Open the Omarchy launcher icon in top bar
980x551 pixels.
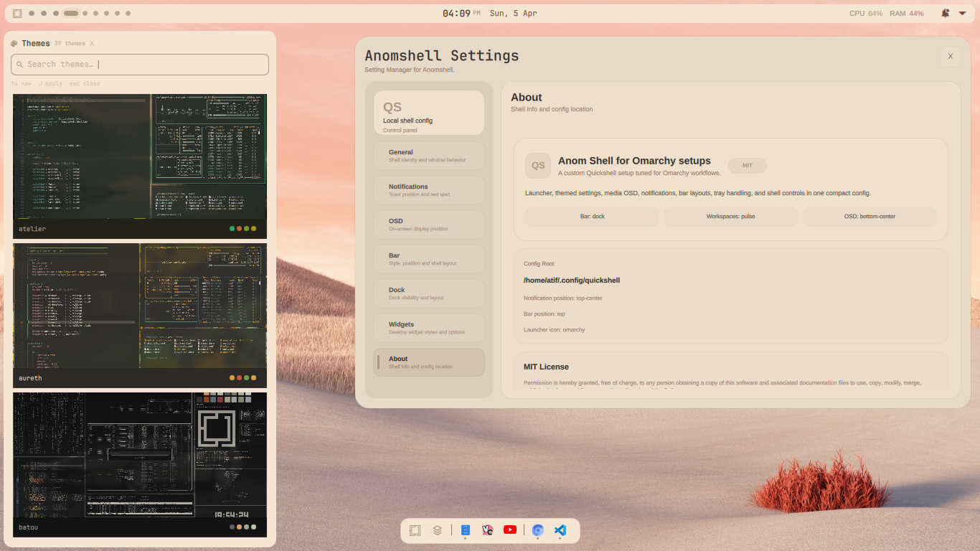(x=17, y=13)
